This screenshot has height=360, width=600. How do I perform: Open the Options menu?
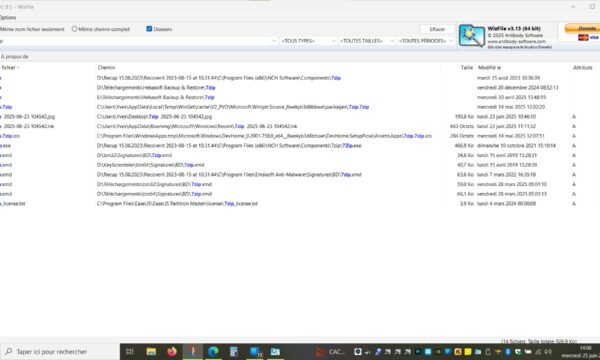point(8,18)
